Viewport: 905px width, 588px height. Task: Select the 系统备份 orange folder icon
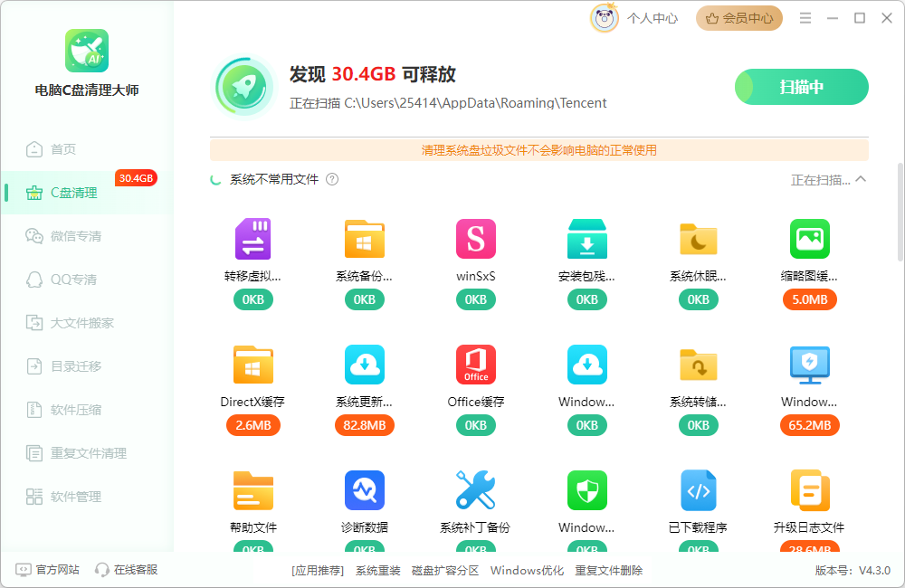point(364,239)
